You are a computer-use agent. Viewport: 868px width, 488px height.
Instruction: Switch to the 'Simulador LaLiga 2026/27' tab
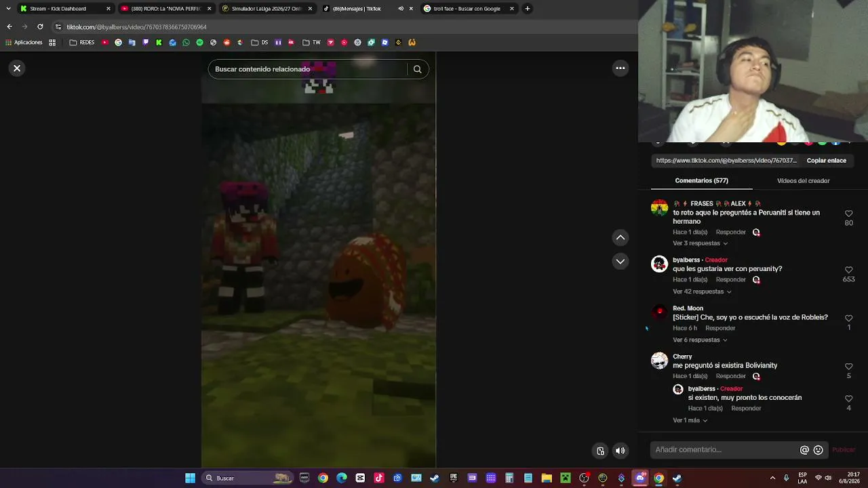pos(267,9)
